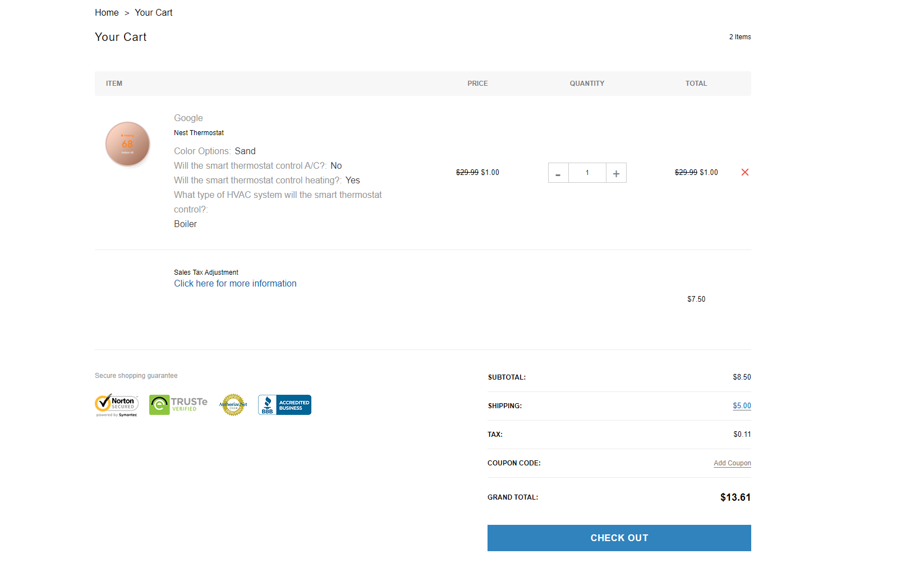Viewport: 924px width, 577px height.
Task: Click the BBB Accredited Business badge
Action: point(284,405)
